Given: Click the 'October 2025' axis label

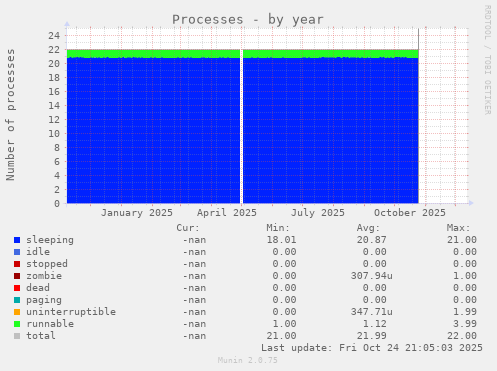Looking at the screenshot, I should click(x=410, y=213).
